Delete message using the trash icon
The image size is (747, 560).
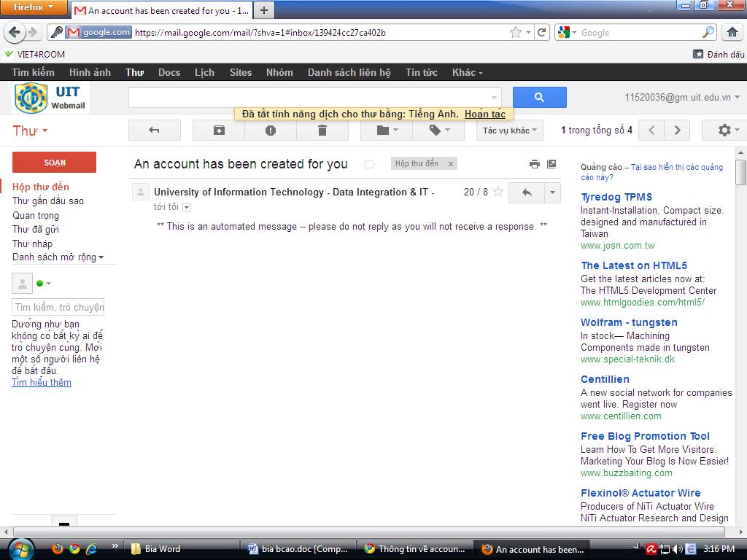[x=322, y=131]
